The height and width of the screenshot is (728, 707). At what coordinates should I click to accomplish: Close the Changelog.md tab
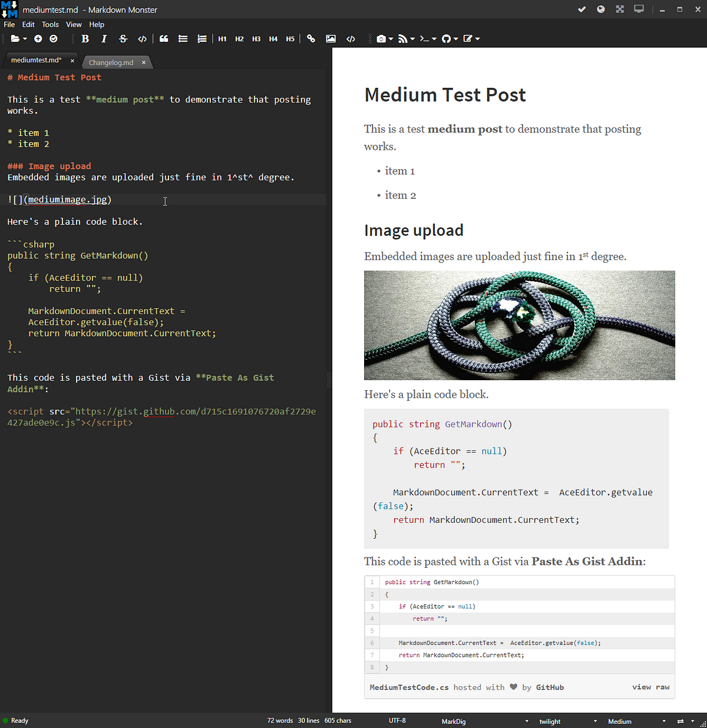click(x=144, y=62)
